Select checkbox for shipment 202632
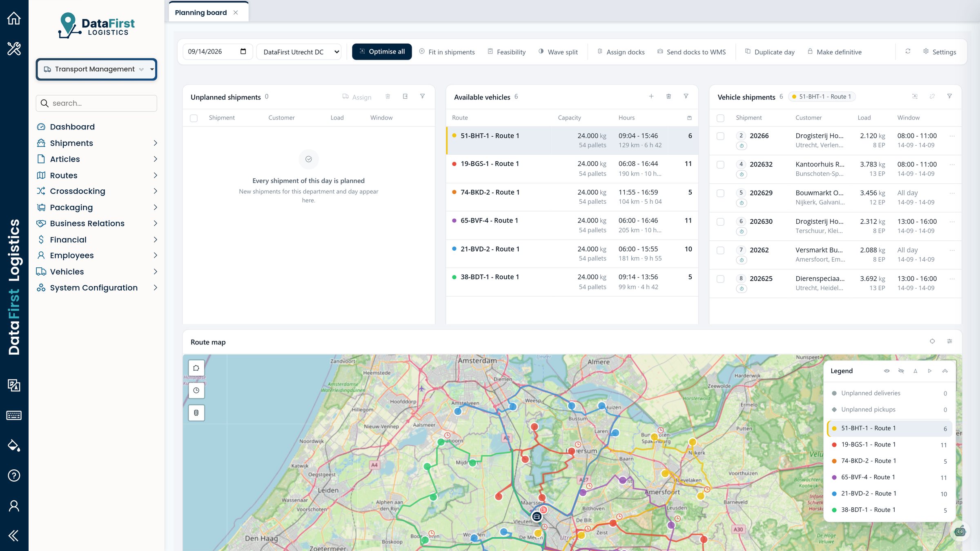Viewport: 980px width, 551px height. [x=720, y=164]
